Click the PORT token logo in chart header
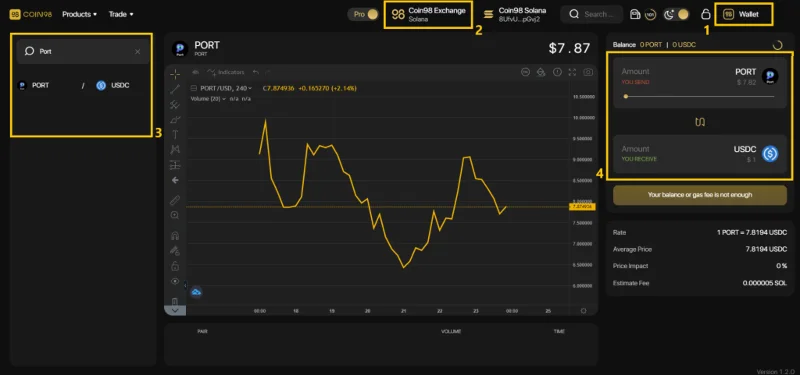The height and width of the screenshot is (375, 800). pyautogui.click(x=180, y=49)
